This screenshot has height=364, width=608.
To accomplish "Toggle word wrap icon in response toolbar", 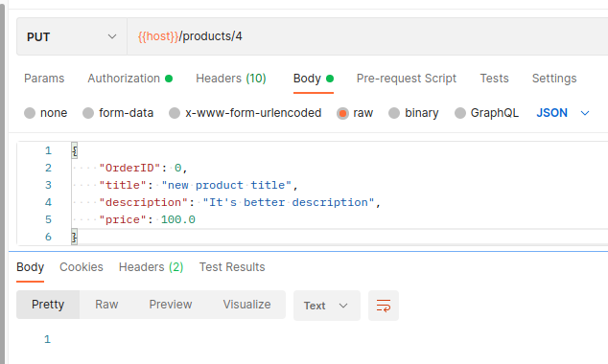I will coord(383,306).
